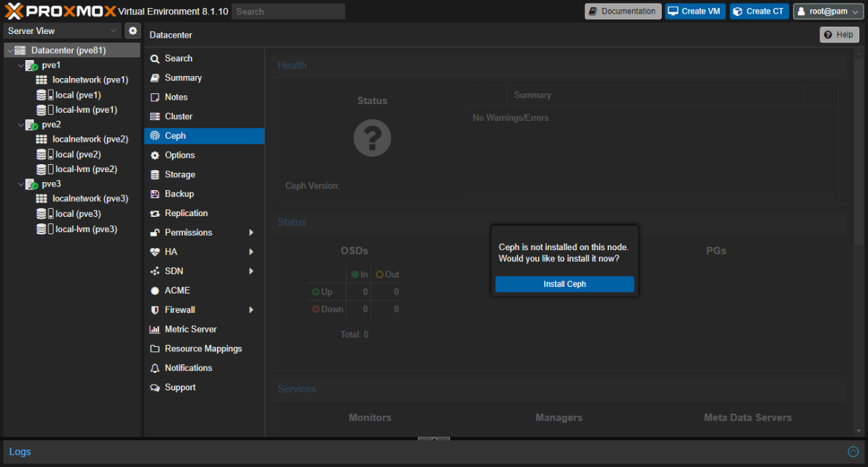868x467 pixels.
Task: Expand the Permissions submenu arrow
Action: [x=252, y=233]
